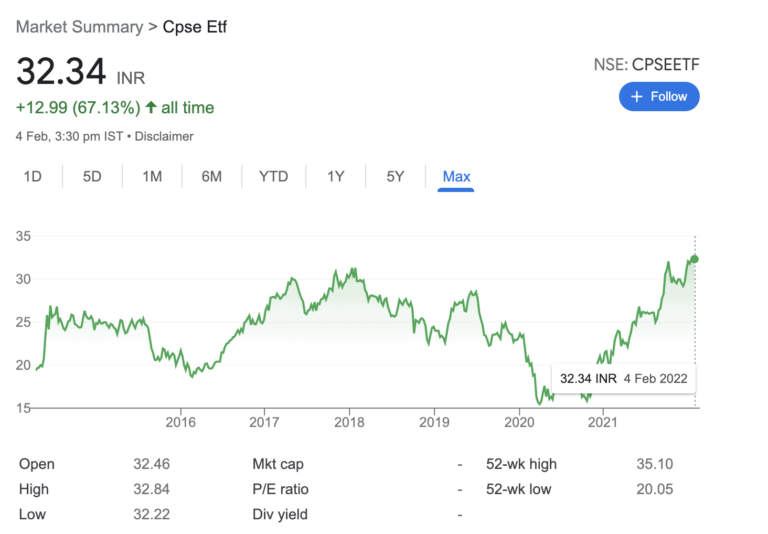Click the Low value 32.22

[151, 514]
